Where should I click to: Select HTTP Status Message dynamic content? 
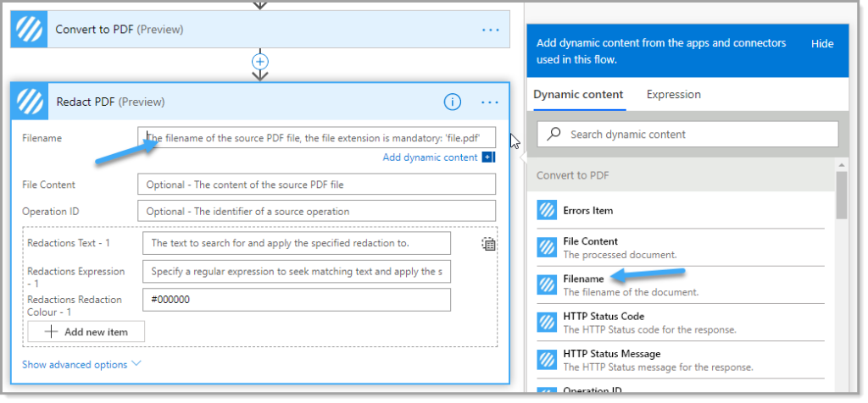[x=681, y=360]
